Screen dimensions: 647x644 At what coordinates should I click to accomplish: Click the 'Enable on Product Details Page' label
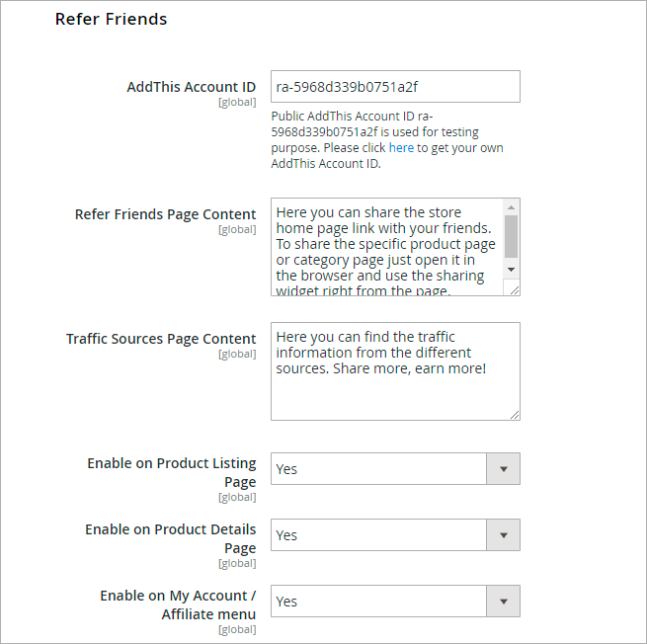point(170,538)
